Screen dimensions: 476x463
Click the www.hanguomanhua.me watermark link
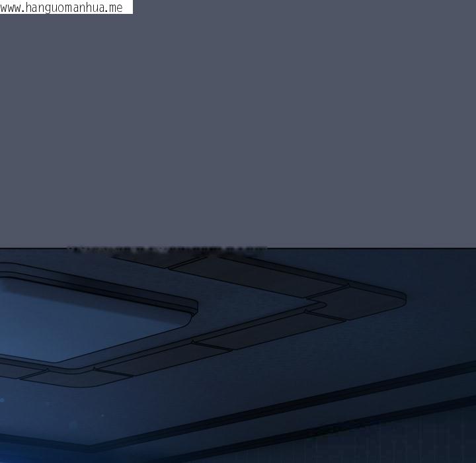coord(62,8)
